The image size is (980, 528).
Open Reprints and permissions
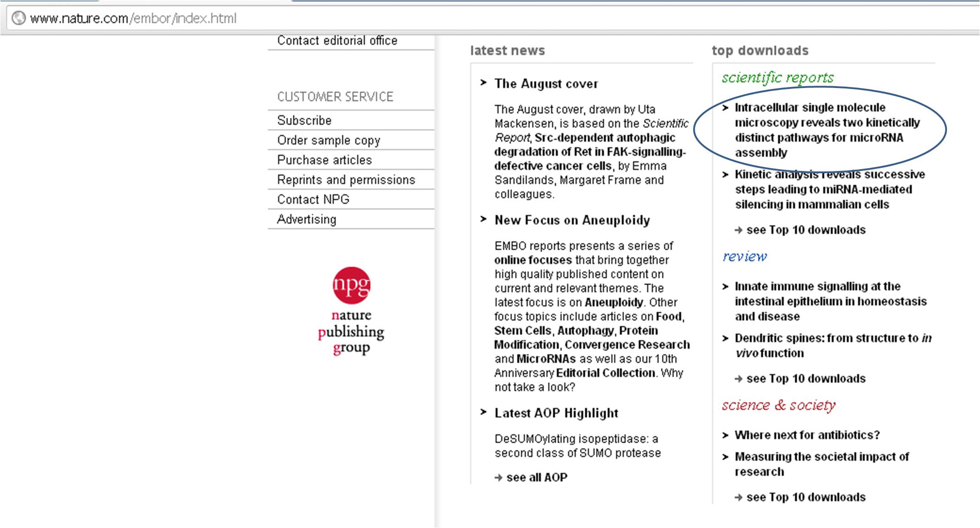pyautogui.click(x=346, y=180)
